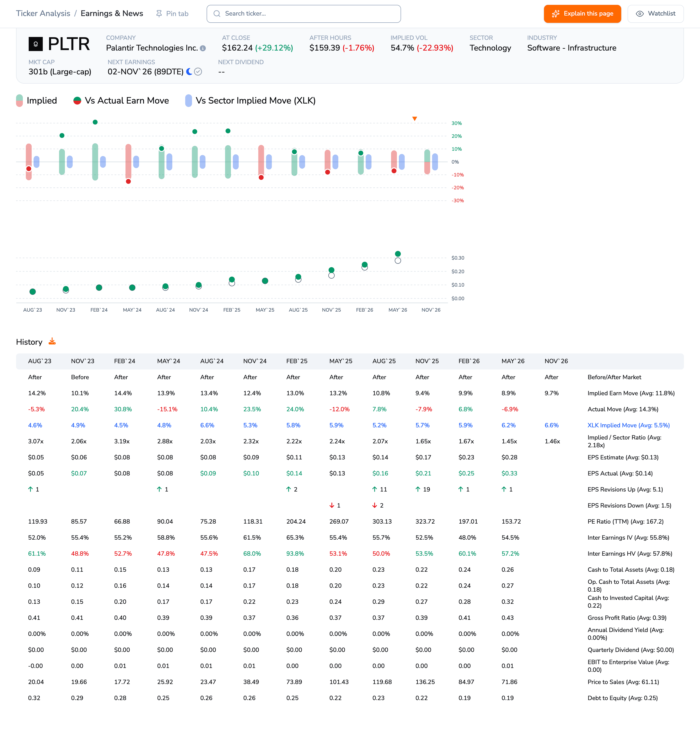Click the Pin tab button

[x=172, y=14]
